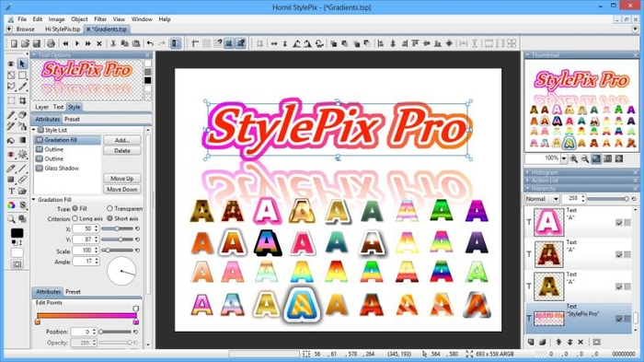
Task: Select the zoom magnifier tool in toolbox
Action: 11,219
